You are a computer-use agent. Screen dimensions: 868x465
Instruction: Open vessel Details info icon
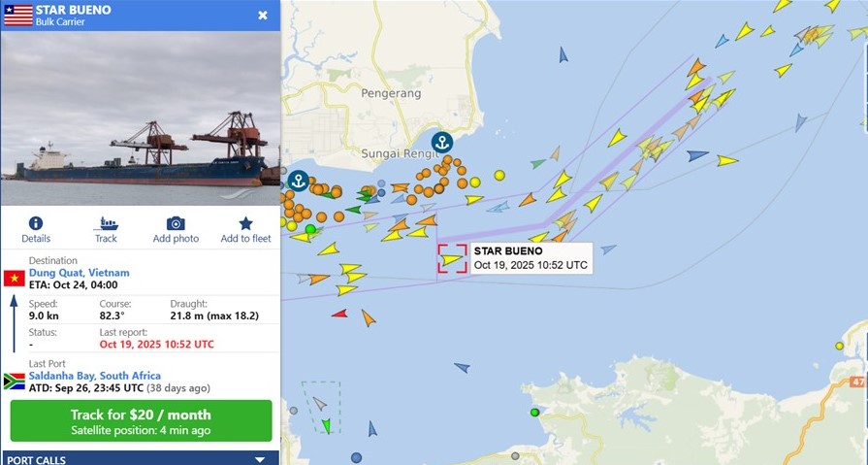[36, 223]
